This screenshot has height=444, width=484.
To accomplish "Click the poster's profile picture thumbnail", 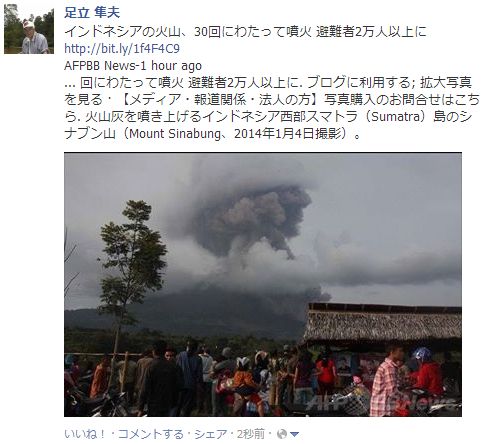I will click(x=29, y=29).
